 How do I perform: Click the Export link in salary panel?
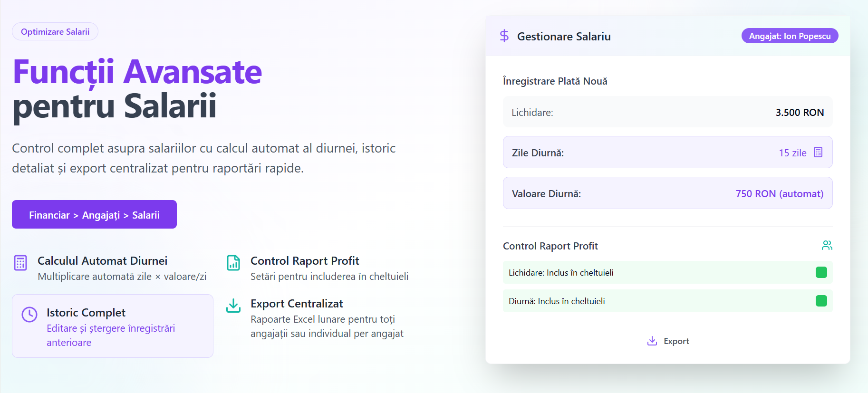click(x=668, y=341)
